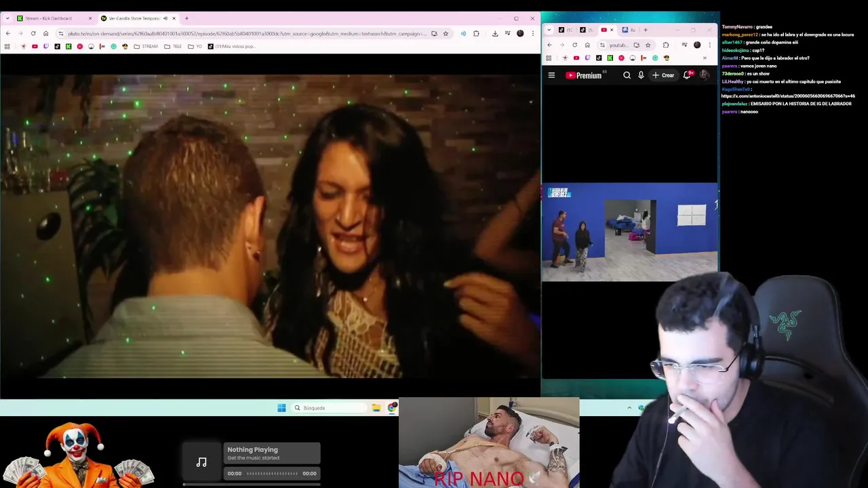Open home page in the right browser

[x=587, y=45]
